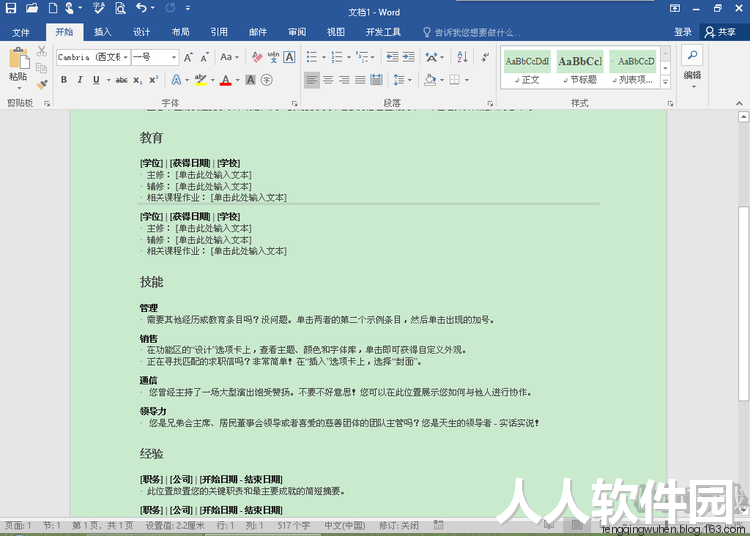Expand numbered list style options

(349, 57)
